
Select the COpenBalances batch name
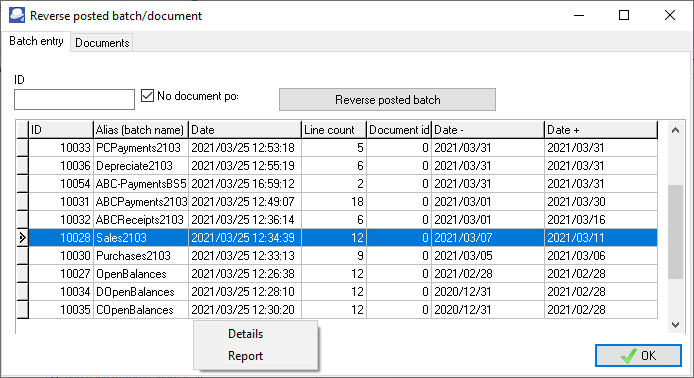tap(141, 310)
